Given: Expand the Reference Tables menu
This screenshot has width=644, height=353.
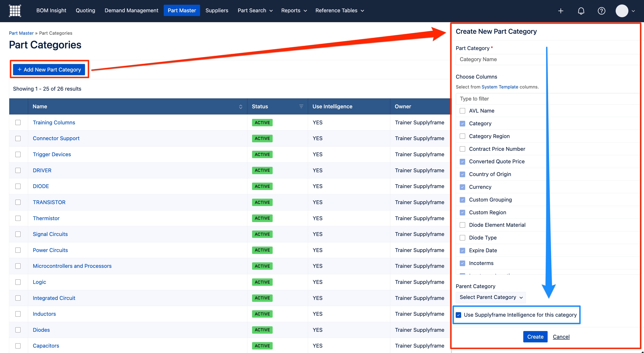Looking at the screenshot, I should pyautogui.click(x=339, y=10).
